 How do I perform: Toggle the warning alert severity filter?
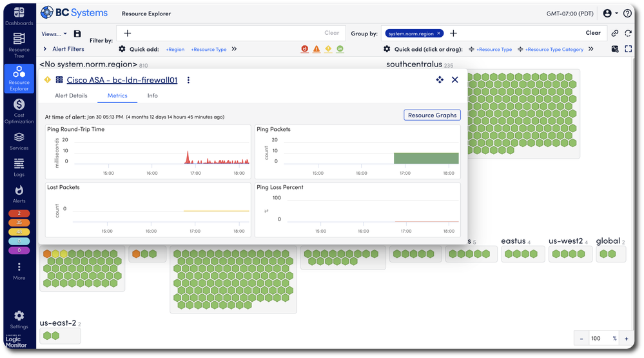(328, 49)
